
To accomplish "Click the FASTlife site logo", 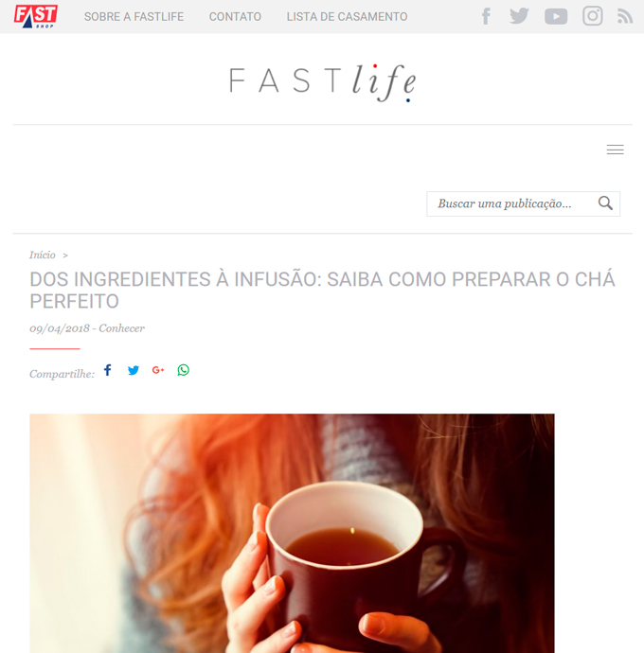I will pyautogui.click(x=322, y=83).
